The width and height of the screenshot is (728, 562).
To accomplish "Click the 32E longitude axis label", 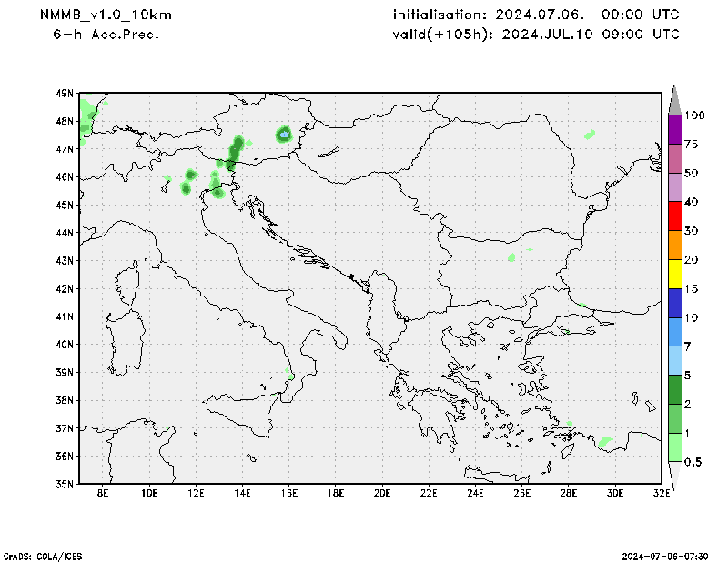I will 661,494.
